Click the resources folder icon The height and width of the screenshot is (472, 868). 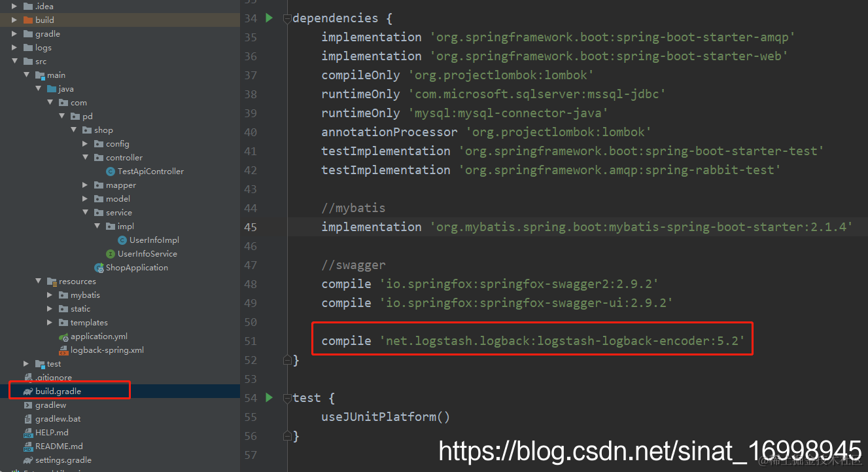click(52, 281)
